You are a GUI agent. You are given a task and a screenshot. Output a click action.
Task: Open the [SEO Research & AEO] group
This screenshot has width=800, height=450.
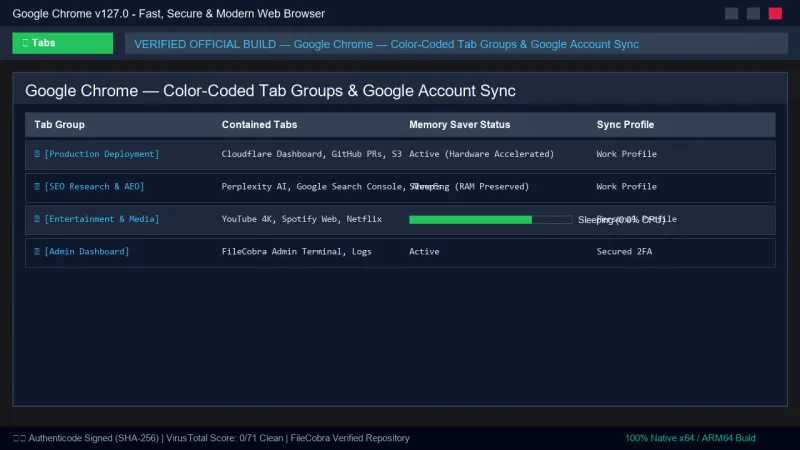tap(94, 186)
